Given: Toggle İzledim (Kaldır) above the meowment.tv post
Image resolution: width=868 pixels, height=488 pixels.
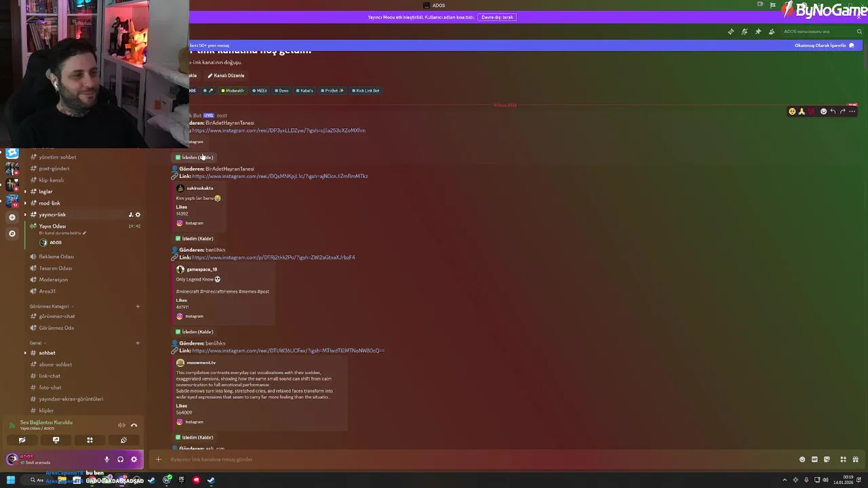Looking at the screenshot, I should (194, 332).
